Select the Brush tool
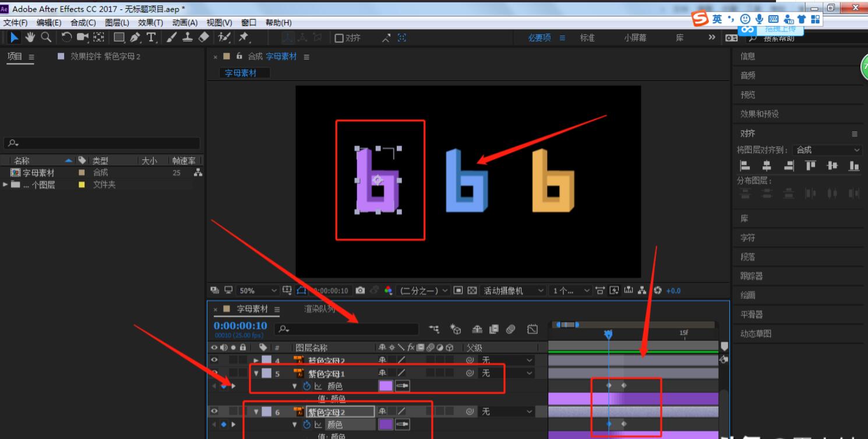The height and width of the screenshot is (439, 868). pos(172,37)
